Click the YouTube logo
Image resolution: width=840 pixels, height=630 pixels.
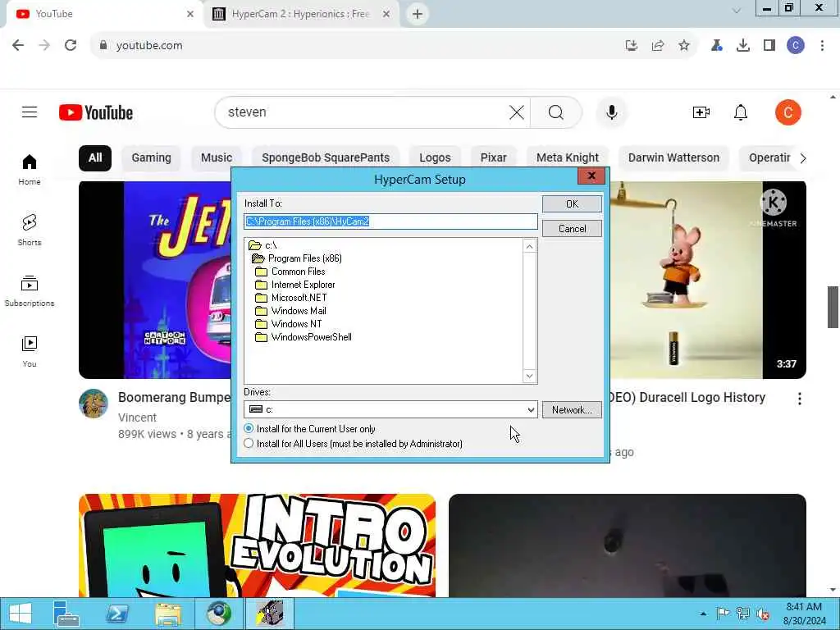96,112
